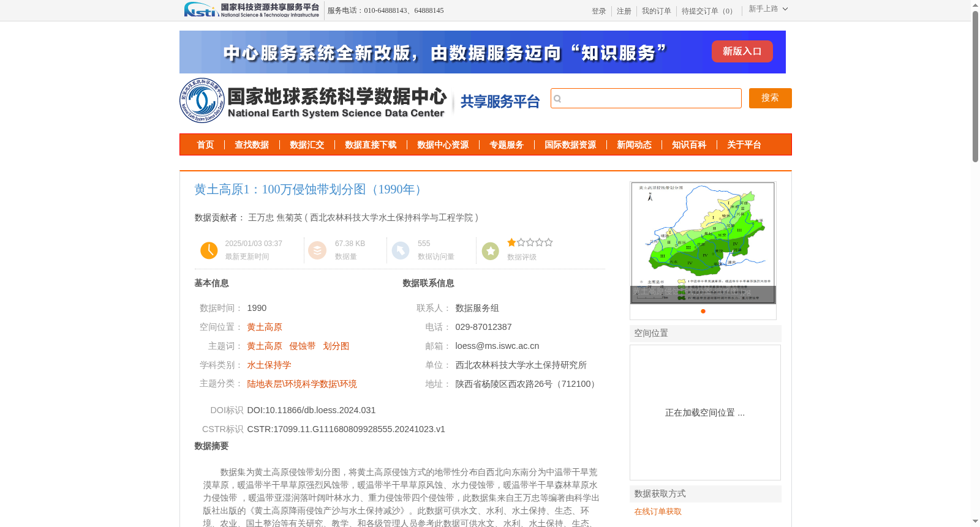
Task: Click the 水土保持学 discipline link
Action: coord(269,365)
